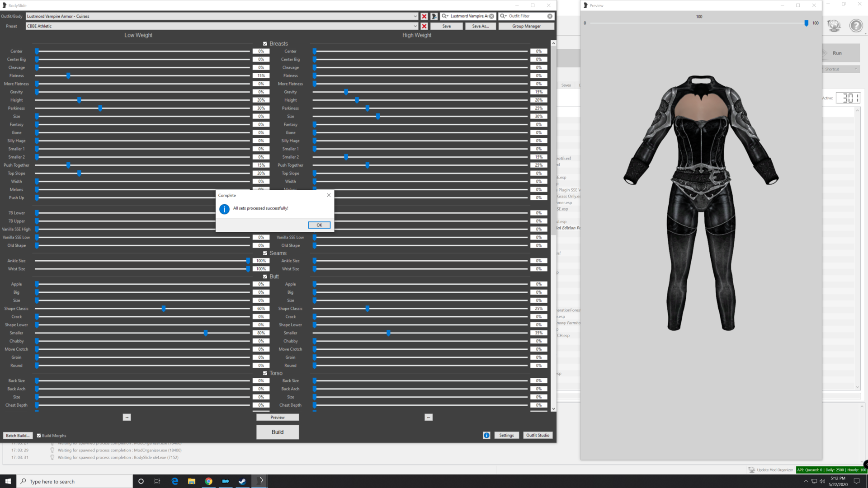This screenshot has height=488, width=868.
Task: Click the High Weight Gravity percentage field
Action: (x=538, y=92)
